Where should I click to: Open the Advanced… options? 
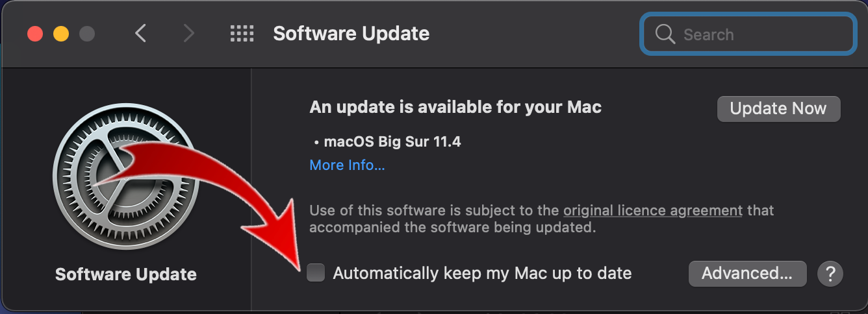747,274
